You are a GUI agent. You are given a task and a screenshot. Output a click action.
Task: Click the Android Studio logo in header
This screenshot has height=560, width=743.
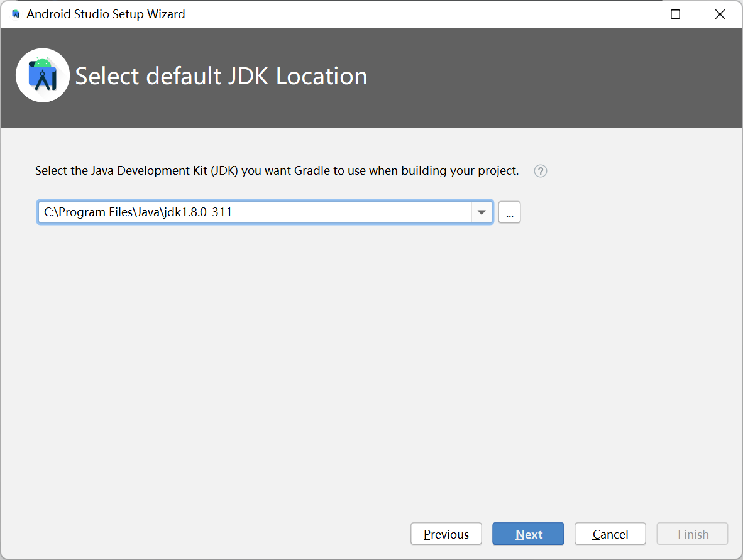coord(43,75)
